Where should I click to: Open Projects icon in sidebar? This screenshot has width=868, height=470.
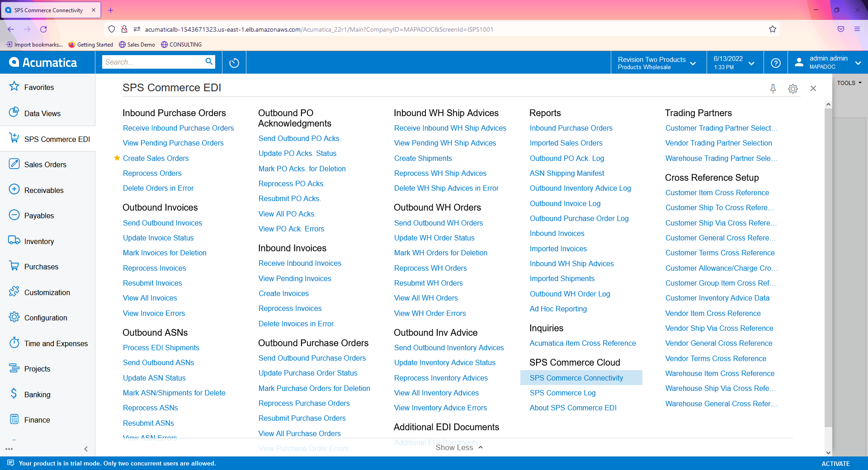[x=14, y=368]
